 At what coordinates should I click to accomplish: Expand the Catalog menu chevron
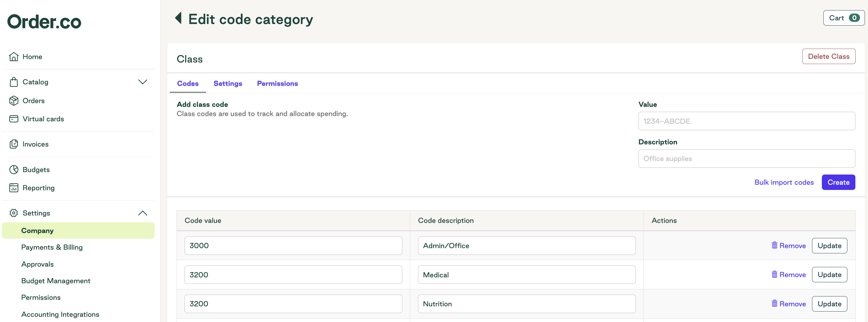142,82
